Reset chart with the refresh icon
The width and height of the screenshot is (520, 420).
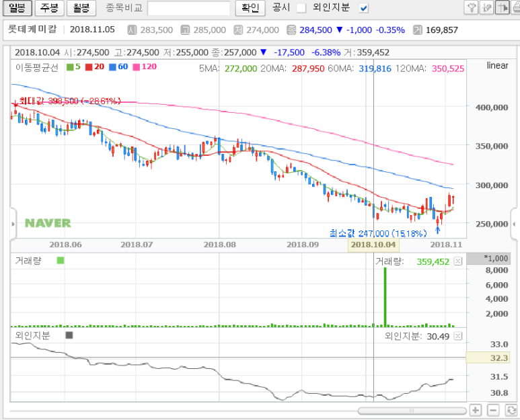(510, 410)
